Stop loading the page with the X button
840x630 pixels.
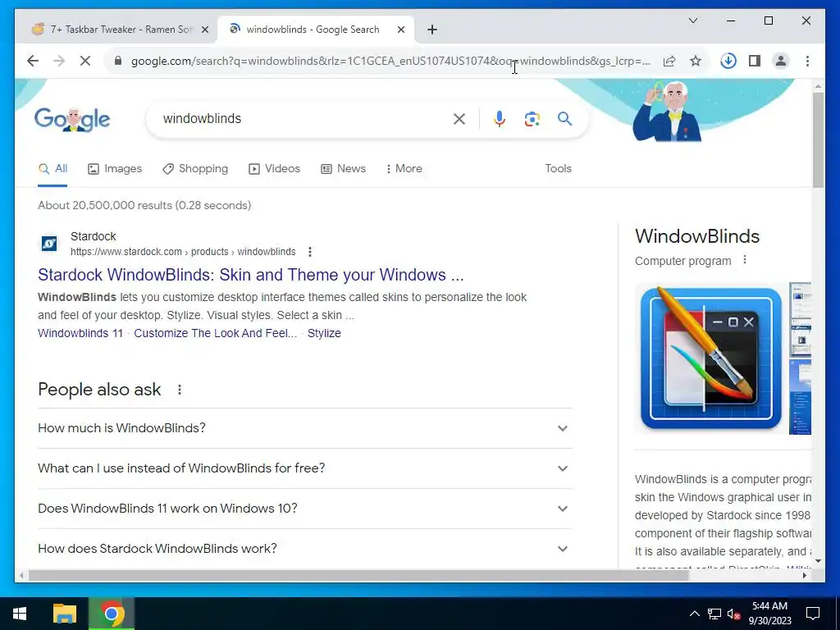point(85,61)
